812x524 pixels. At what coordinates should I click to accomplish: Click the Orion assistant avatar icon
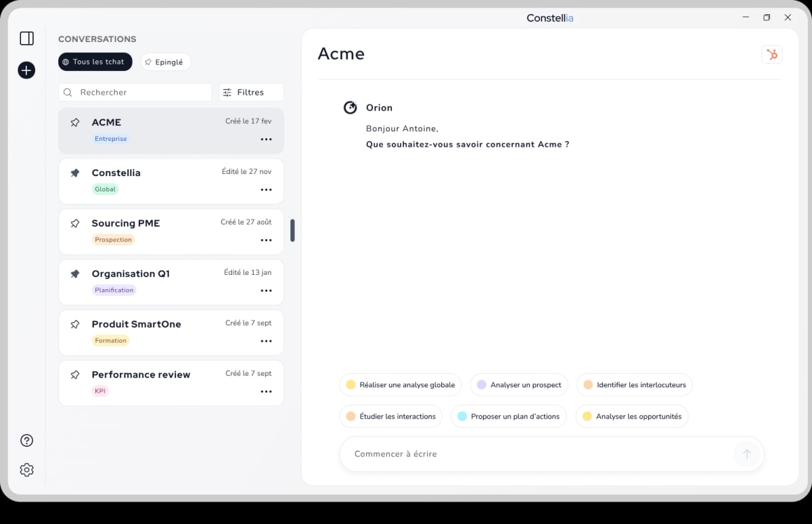tap(350, 108)
